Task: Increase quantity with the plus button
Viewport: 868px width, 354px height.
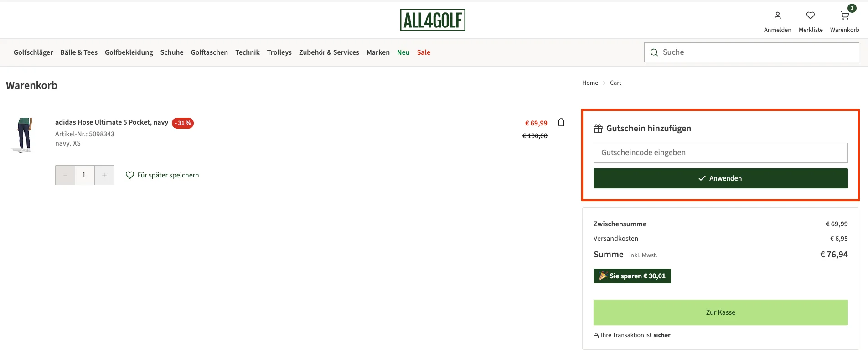Action: (104, 175)
